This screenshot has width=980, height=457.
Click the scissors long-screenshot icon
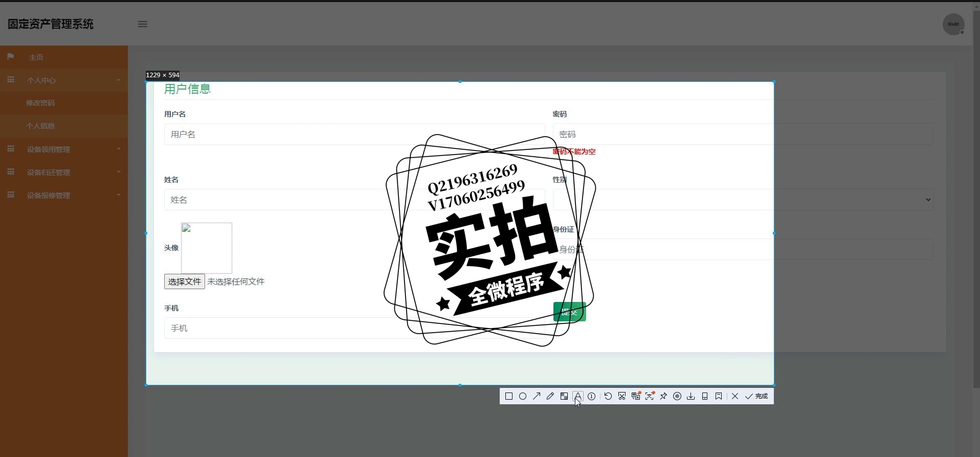tap(622, 396)
